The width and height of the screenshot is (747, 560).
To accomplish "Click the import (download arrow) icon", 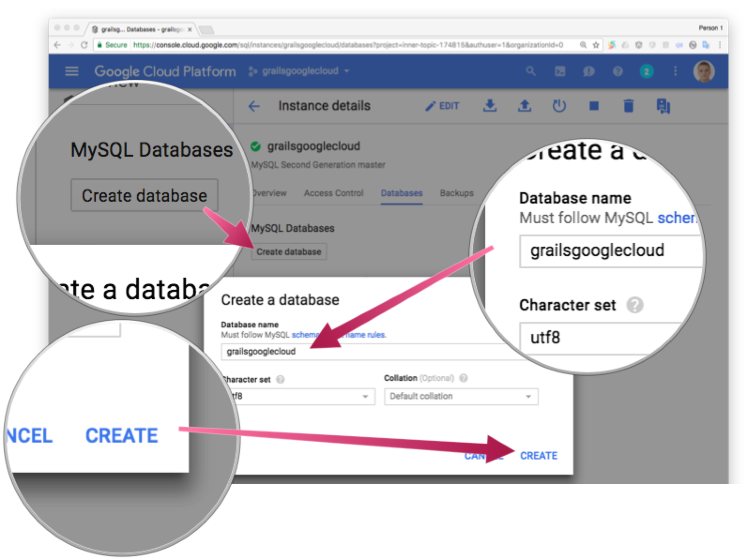I will click(x=490, y=106).
